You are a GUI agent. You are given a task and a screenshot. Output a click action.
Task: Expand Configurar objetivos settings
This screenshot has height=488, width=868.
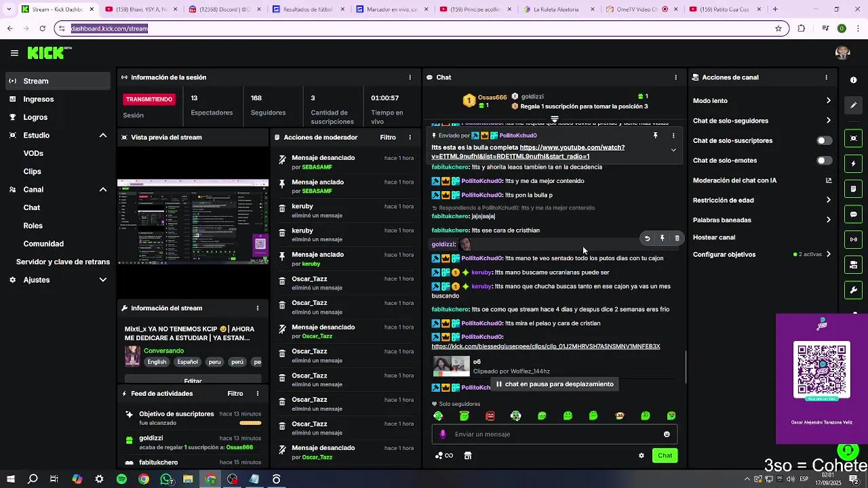pos(828,255)
